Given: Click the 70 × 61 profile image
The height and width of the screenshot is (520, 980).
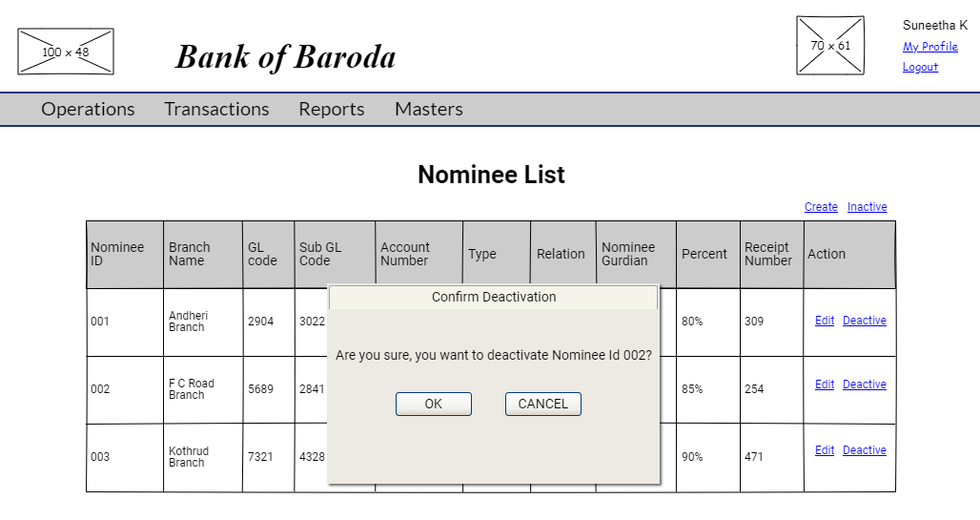Looking at the screenshot, I should pos(830,46).
